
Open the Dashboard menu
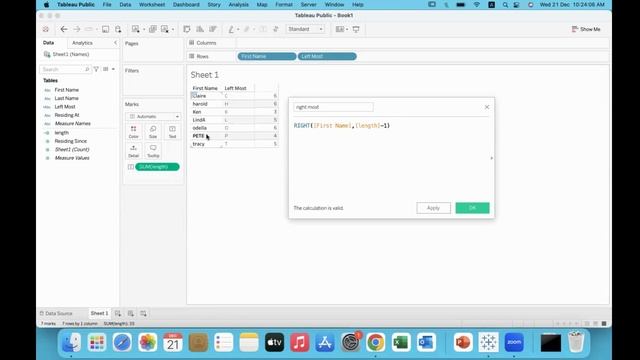click(186, 4)
